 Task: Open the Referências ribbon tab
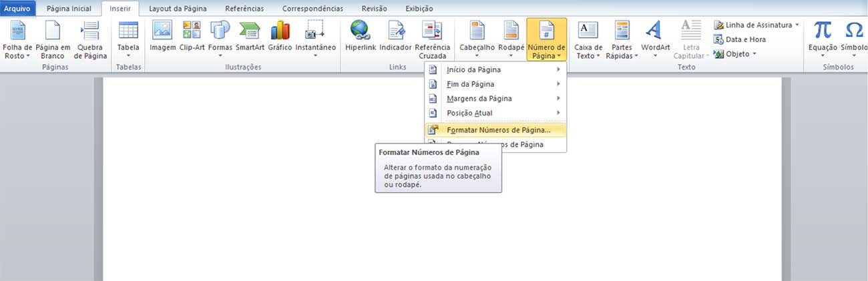(x=244, y=9)
